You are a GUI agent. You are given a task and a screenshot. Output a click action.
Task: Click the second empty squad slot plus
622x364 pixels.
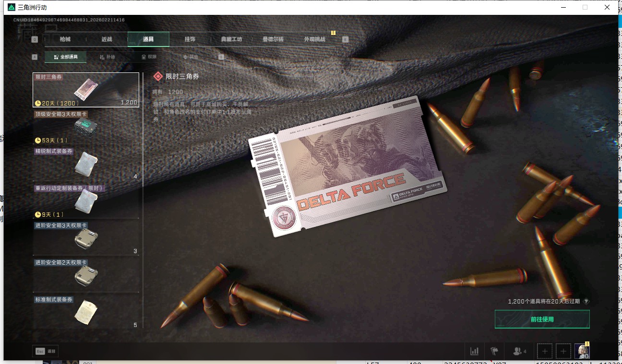point(563,351)
